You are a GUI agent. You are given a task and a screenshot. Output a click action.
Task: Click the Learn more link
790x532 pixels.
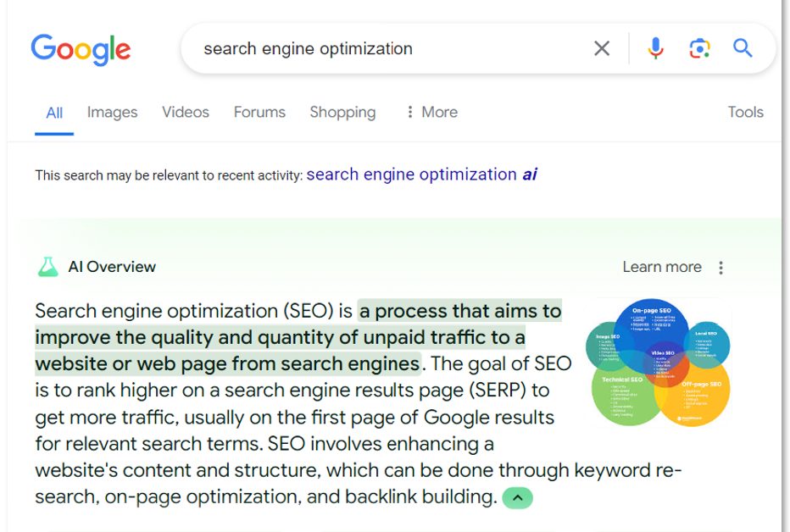tap(661, 267)
